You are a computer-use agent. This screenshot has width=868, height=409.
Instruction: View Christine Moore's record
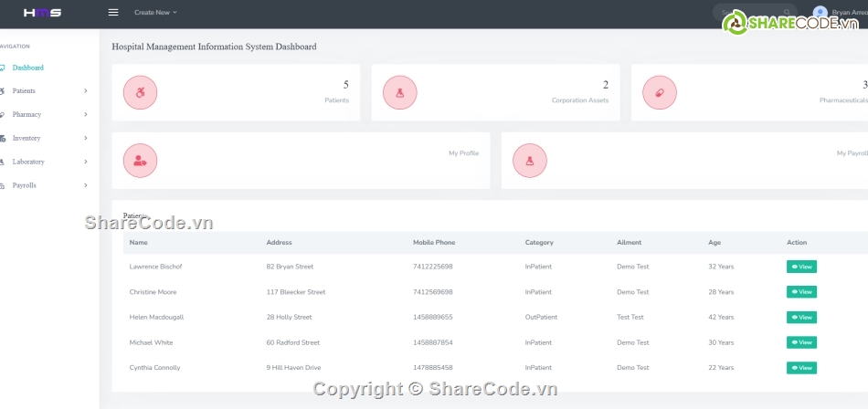pyautogui.click(x=801, y=291)
